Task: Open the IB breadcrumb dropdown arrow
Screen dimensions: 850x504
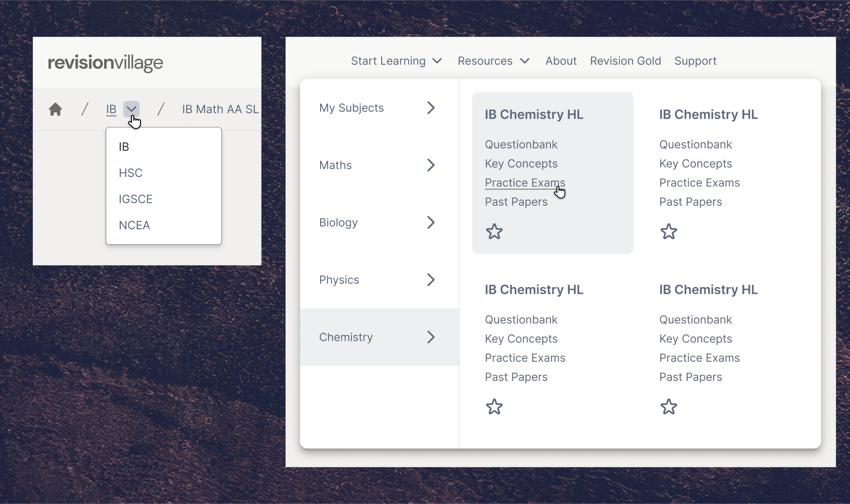Action: click(131, 109)
